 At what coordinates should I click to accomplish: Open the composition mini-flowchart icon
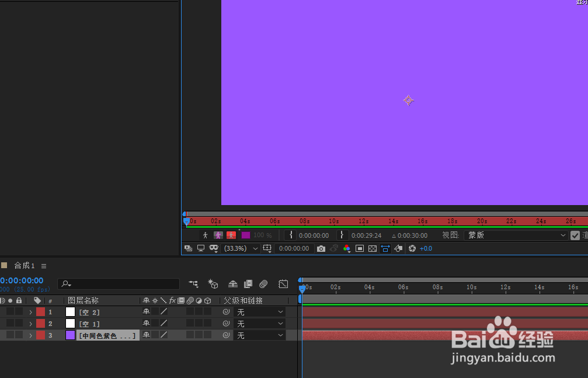pyautogui.click(x=193, y=284)
